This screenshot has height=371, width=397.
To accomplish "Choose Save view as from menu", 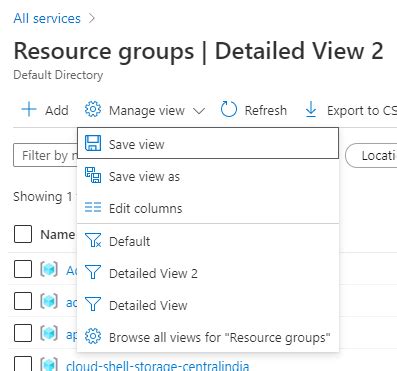I will [x=208, y=176].
